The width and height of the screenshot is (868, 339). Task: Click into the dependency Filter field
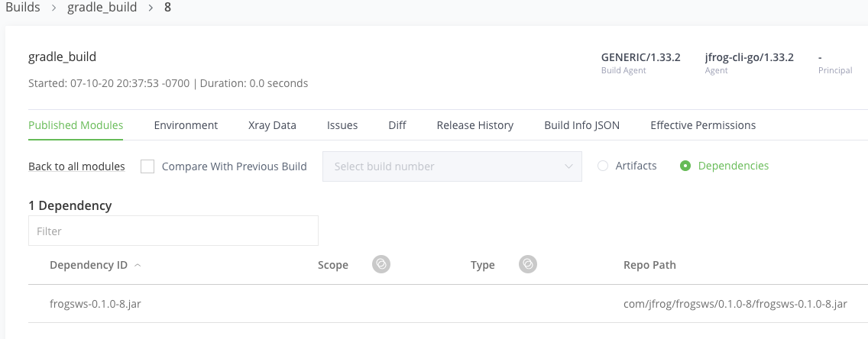[173, 231]
